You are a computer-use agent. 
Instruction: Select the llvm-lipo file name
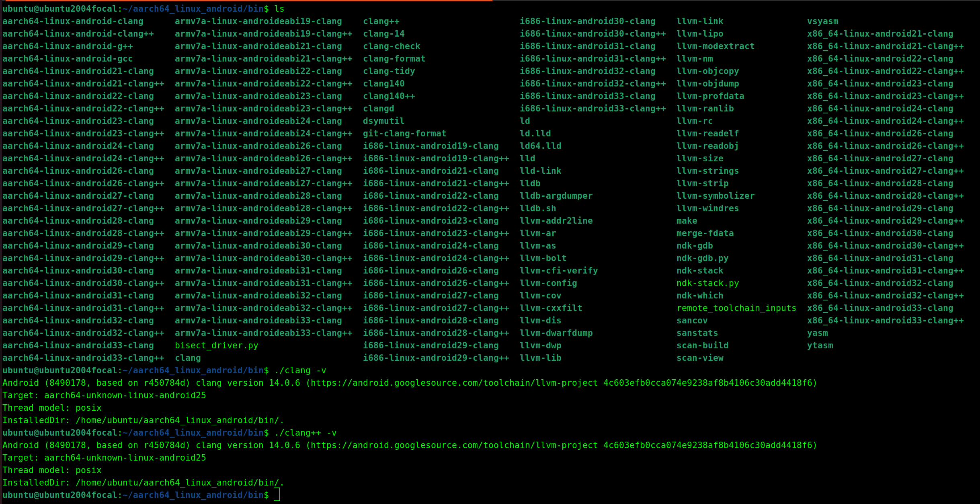coord(700,34)
